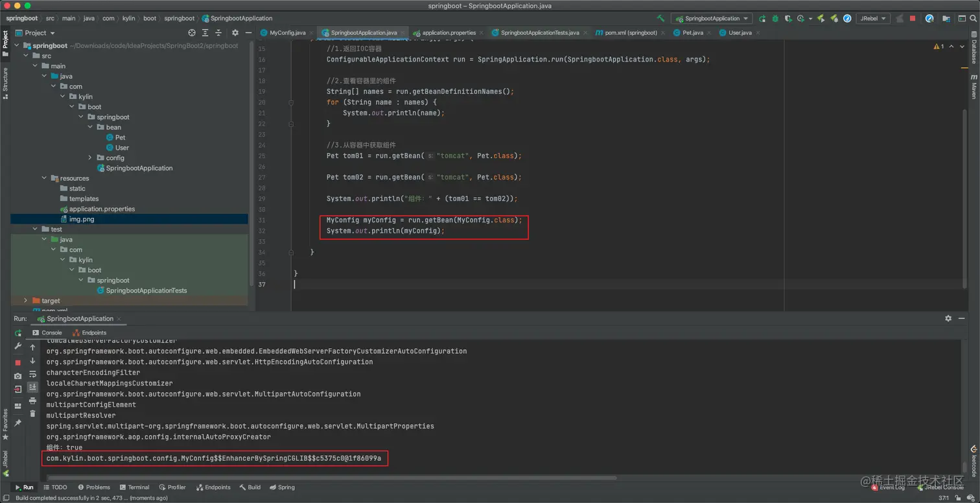Switch to application.properties editor tab
This screenshot has height=503, width=980.
pos(449,32)
